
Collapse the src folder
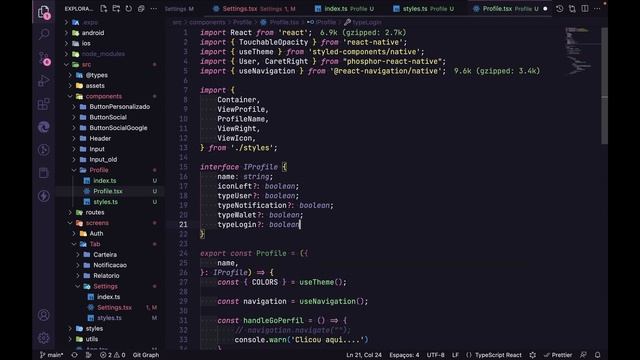pos(87,64)
